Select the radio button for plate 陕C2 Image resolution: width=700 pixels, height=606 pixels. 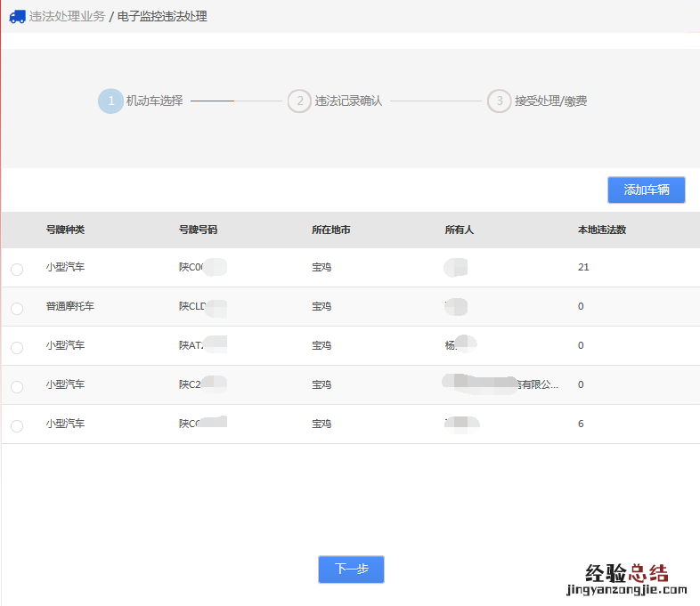pos(17,387)
